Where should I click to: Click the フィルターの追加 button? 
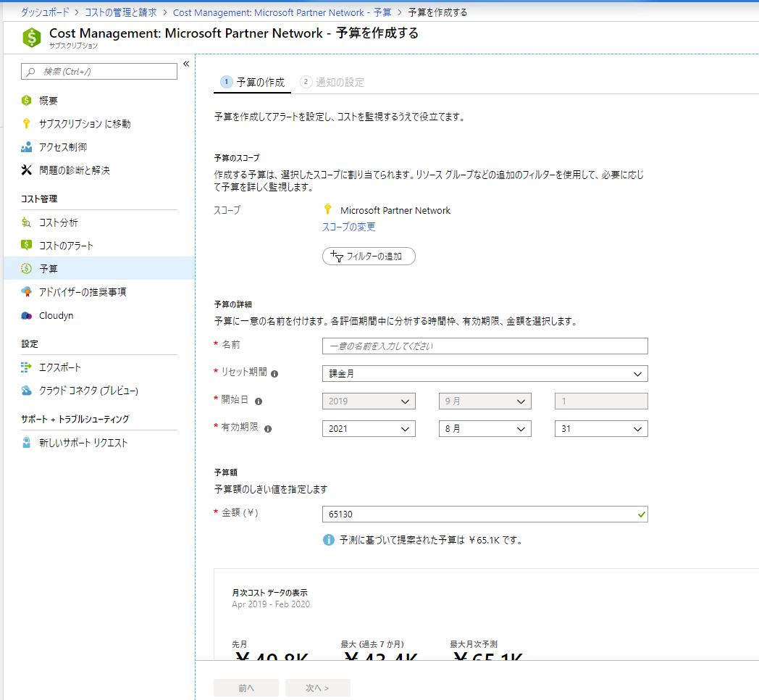pos(369,257)
